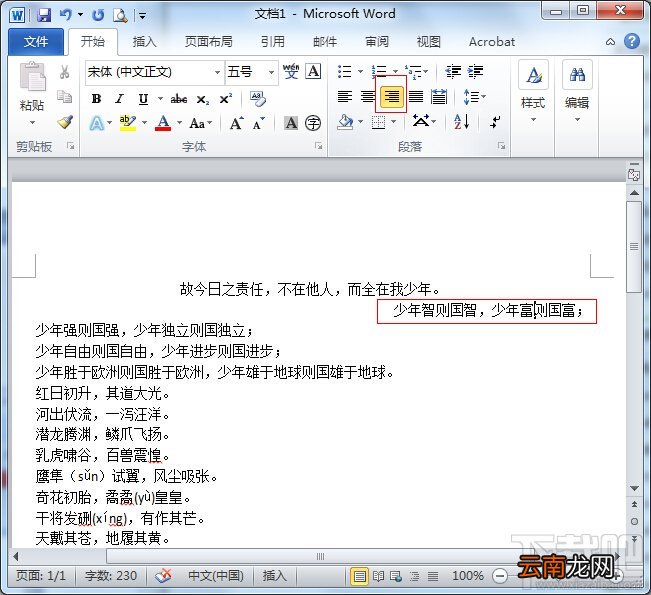Save document using quick access toolbar
Viewport: 651px width, 595px height.
[44, 15]
